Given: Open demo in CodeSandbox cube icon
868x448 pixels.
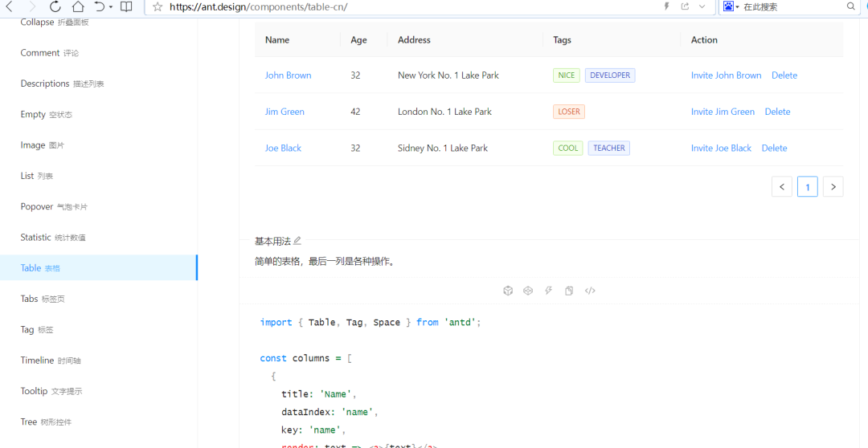Looking at the screenshot, I should 508,291.
